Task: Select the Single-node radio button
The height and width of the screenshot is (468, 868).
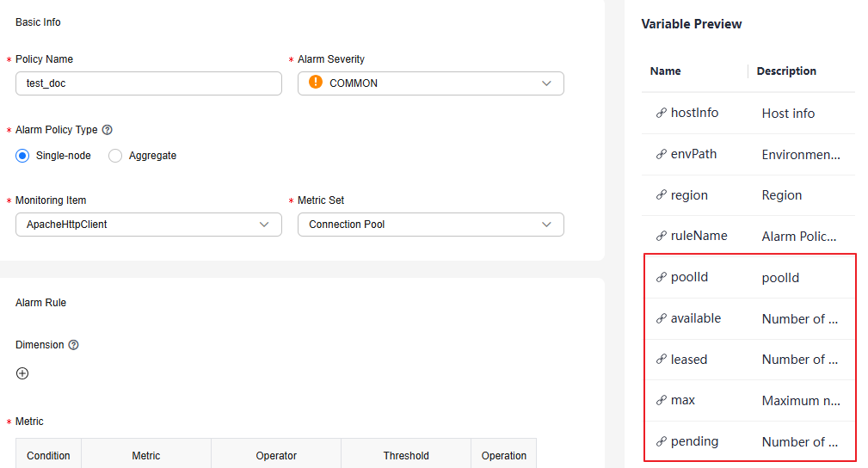Action: click(22, 156)
